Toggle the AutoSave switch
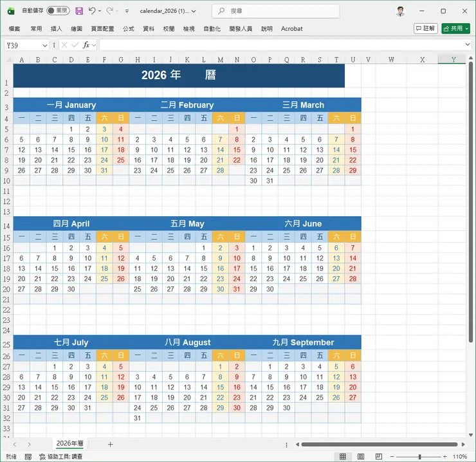The image size is (476, 462). pos(58,11)
